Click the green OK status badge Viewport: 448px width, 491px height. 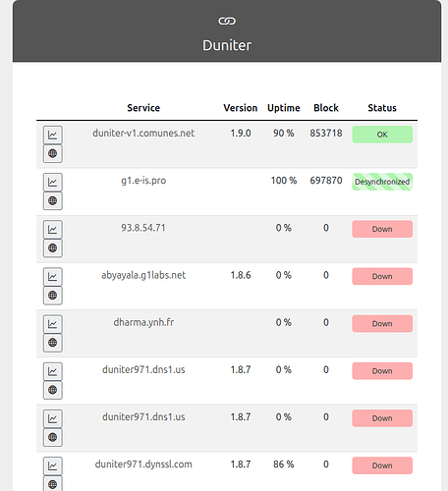(x=382, y=135)
